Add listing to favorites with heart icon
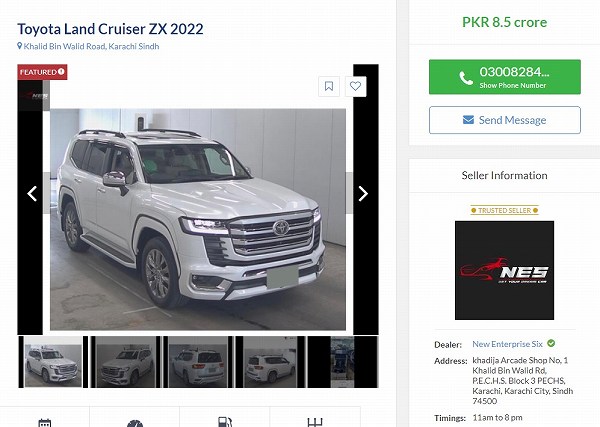600x427 pixels. click(355, 86)
